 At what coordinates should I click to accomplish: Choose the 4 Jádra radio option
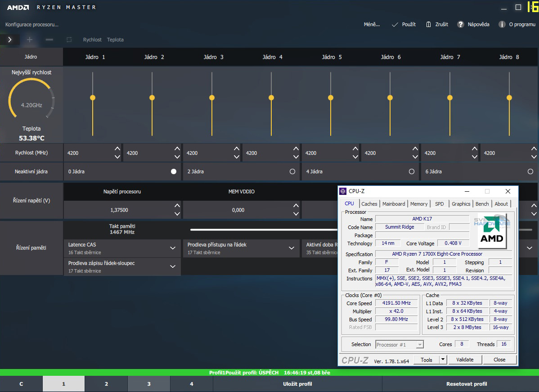coord(411,171)
